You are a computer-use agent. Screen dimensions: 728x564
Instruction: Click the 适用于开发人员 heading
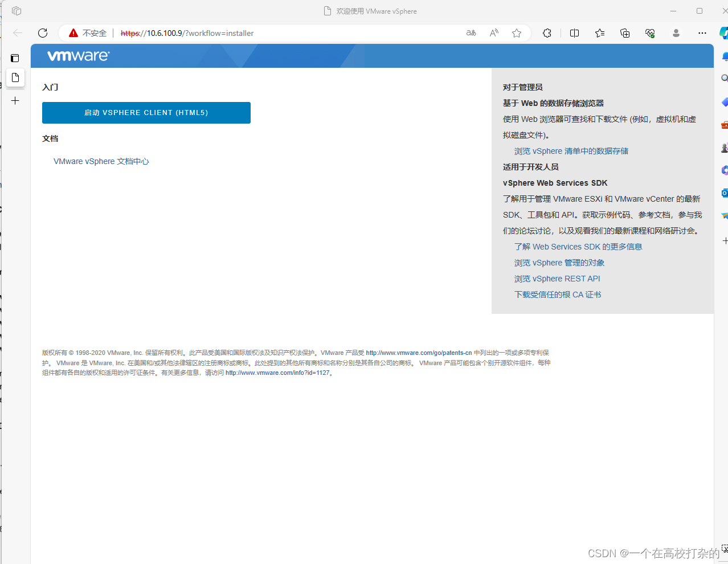click(x=531, y=167)
